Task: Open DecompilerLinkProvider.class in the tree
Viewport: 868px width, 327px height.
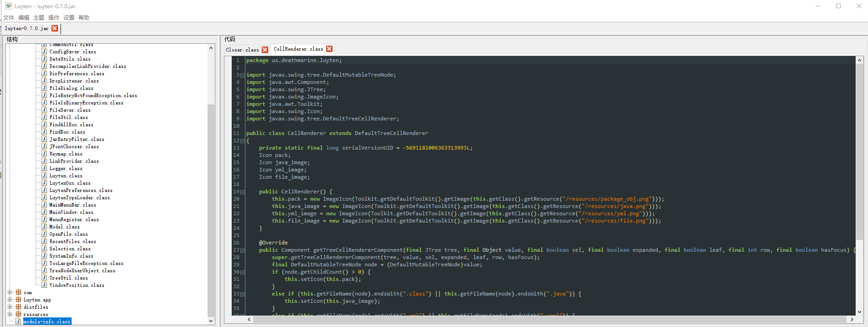Action: coord(88,67)
